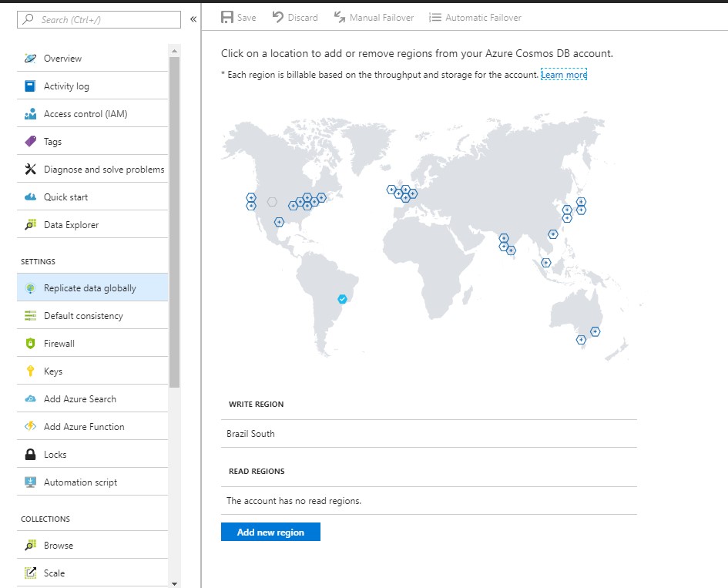Image resolution: width=728 pixels, height=588 pixels.
Task: Click the SETTINGS section header
Action: [x=38, y=261]
